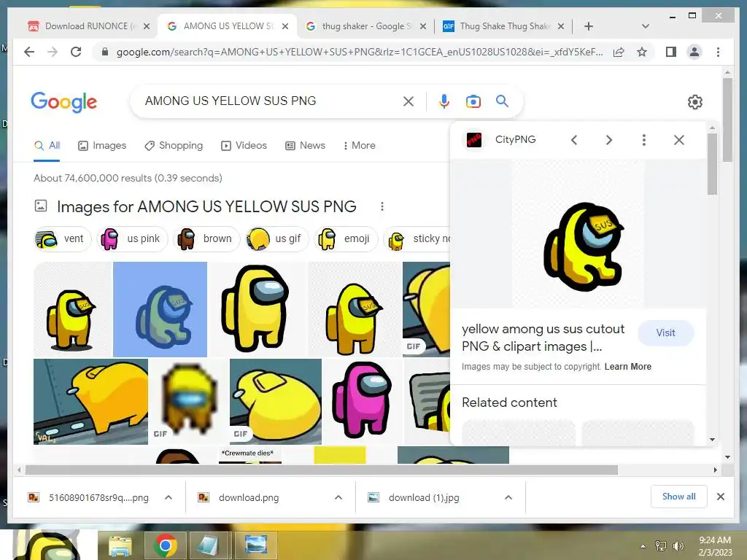Close the CityPNG image preview panel

679,140
